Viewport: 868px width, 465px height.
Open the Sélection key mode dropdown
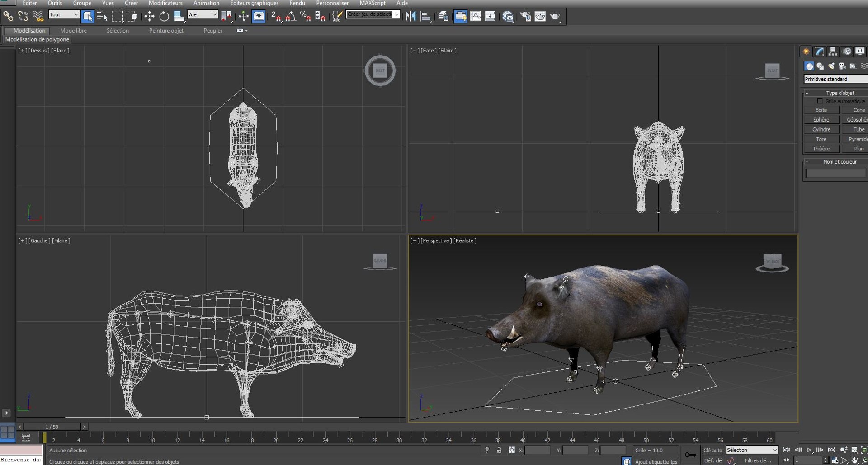752,450
